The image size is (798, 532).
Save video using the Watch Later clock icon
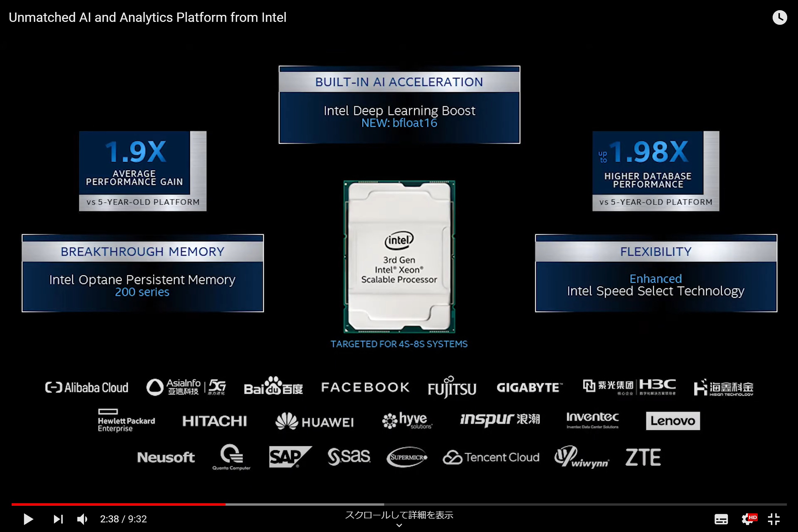(x=780, y=17)
